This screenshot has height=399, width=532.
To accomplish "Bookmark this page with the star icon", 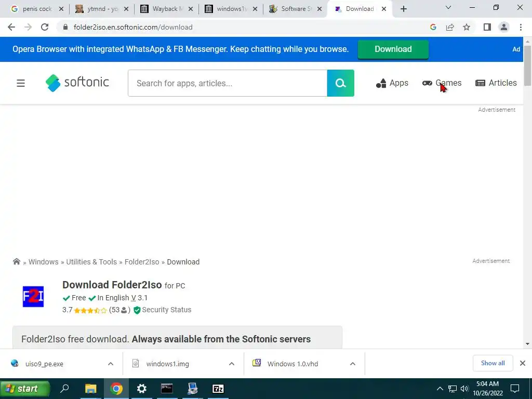I will click(467, 27).
